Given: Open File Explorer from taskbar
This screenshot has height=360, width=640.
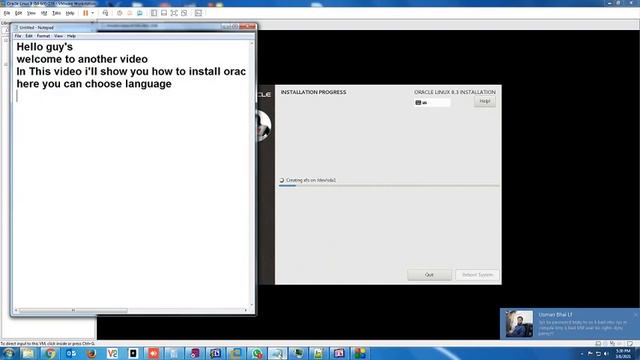Looking at the screenshot, I should tap(29, 353).
